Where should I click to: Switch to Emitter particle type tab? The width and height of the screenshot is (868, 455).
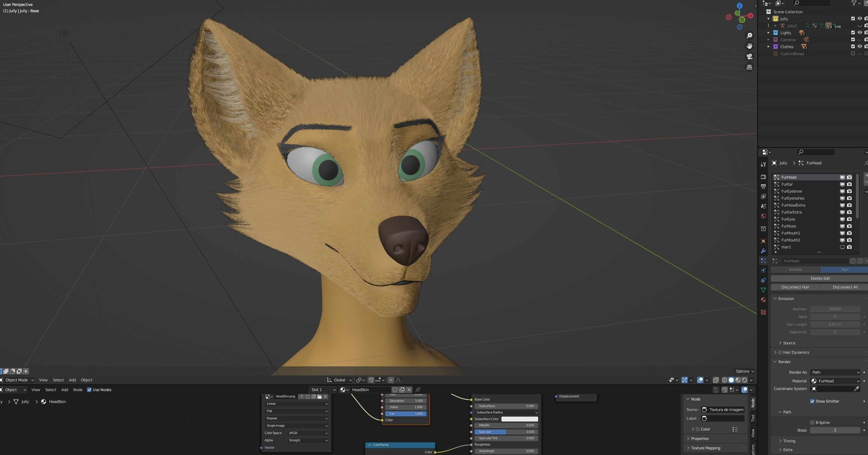click(795, 270)
